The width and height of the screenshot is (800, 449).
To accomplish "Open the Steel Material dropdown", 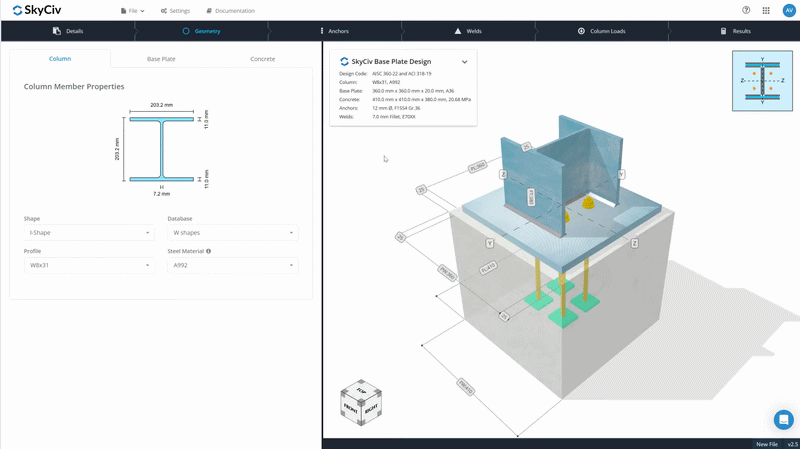I will point(233,265).
